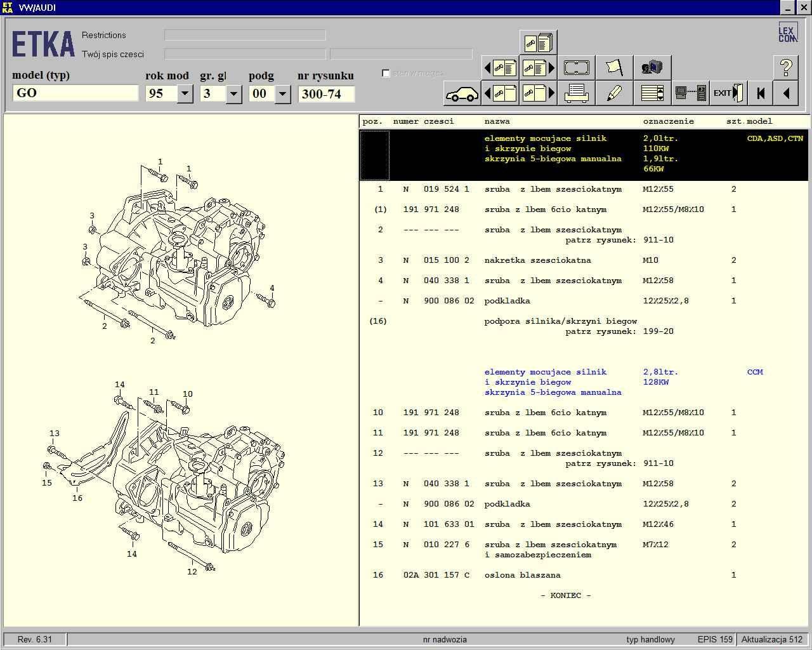Screen dimensions: 812x650
Task: Click 'Rev. 6.31' in status bar
Action: click(x=35, y=639)
